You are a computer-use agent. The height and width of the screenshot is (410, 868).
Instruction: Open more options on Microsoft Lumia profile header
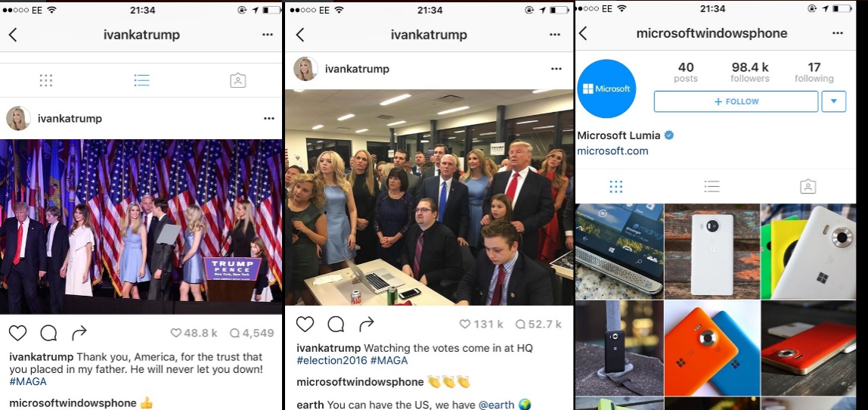838,34
